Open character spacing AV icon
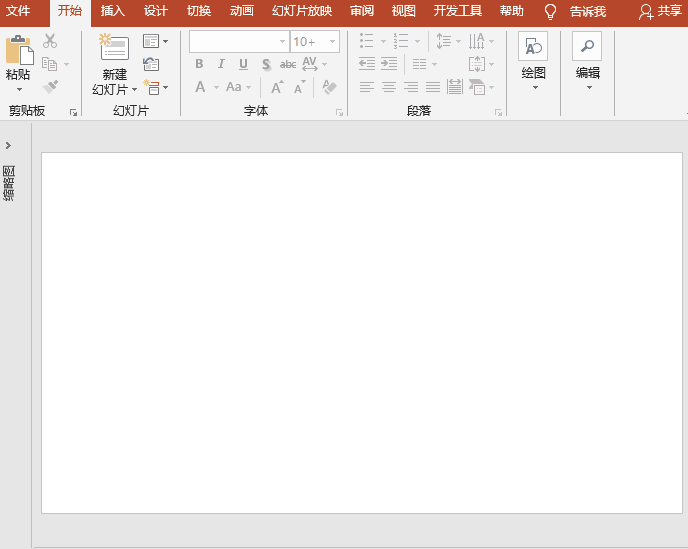The image size is (688, 549). [x=310, y=64]
